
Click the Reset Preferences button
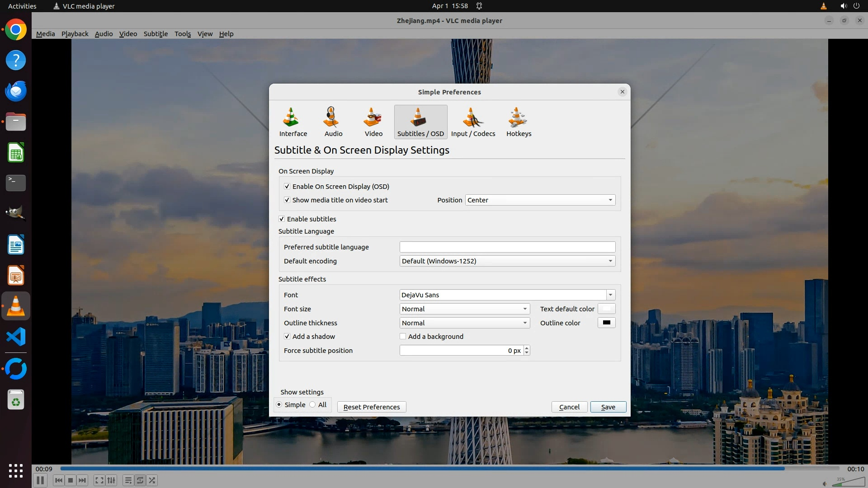tap(371, 407)
